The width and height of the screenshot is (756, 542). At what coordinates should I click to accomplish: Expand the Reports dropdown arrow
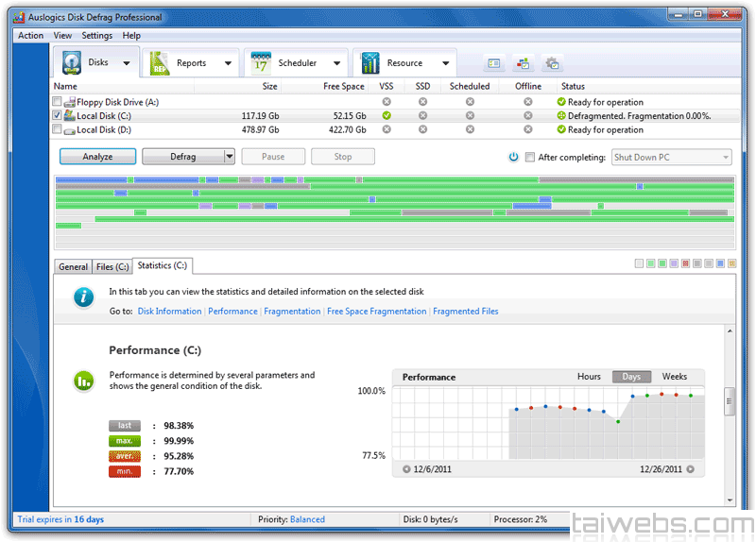(x=228, y=63)
